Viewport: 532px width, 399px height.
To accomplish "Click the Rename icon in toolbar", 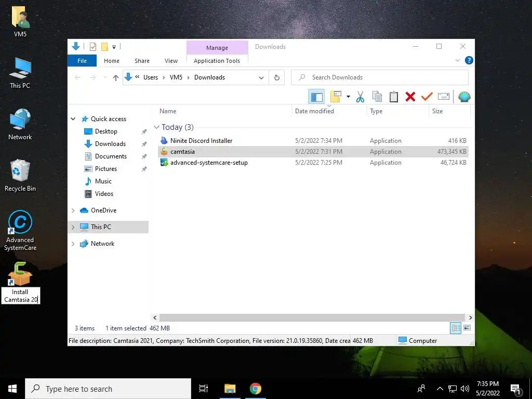I will [444, 97].
